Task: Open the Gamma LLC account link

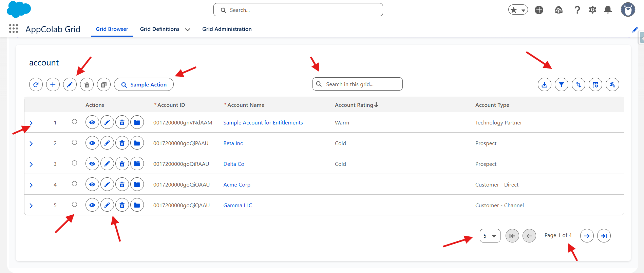Action: click(238, 206)
